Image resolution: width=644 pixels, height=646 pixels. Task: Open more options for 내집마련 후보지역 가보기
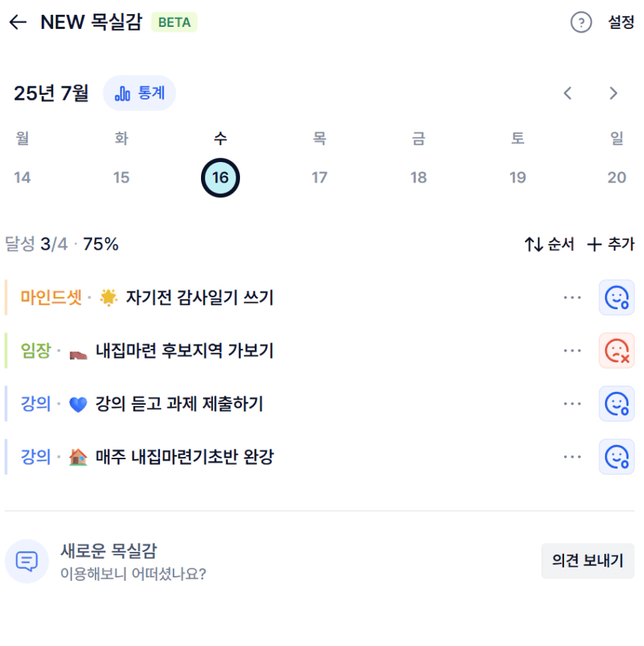click(x=573, y=351)
